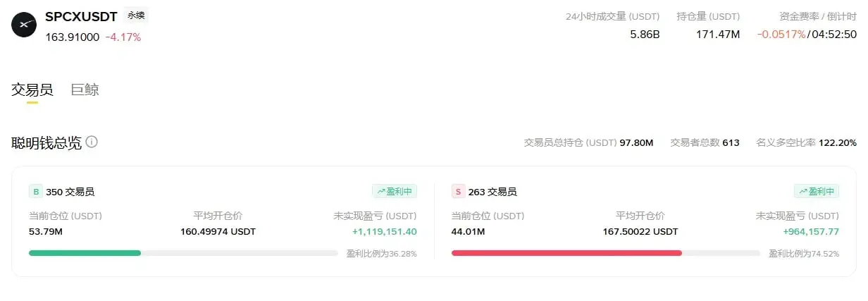This screenshot has height=301, width=868.
Task: Click the long unrealized PnL +1,119,151.40
Action: [385, 231]
